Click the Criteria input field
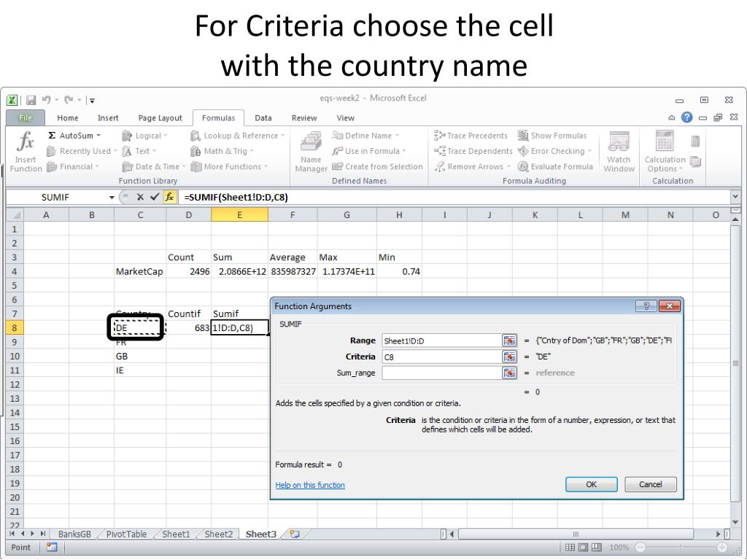 pos(441,357)
